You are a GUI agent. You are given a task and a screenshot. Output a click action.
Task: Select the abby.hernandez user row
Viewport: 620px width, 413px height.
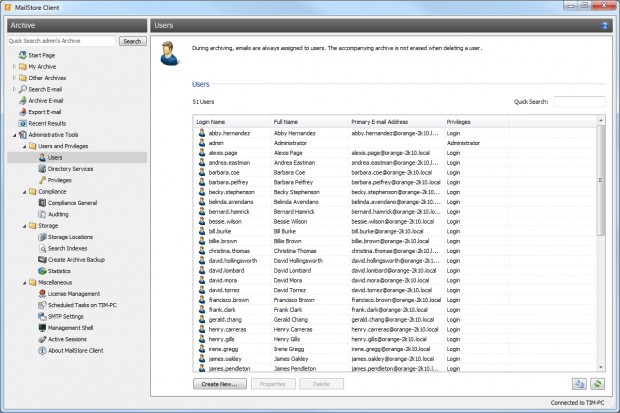pos(395,133)
